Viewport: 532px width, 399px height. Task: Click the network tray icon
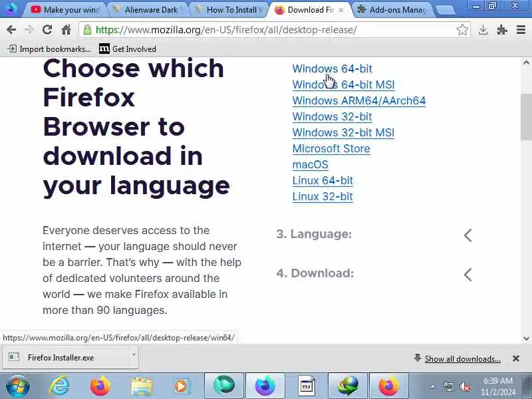click(448, 386)
